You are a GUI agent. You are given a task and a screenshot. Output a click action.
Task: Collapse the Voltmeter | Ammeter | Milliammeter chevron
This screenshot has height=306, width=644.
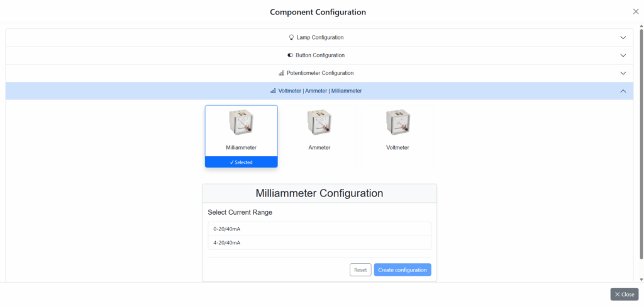coord(623,91)
